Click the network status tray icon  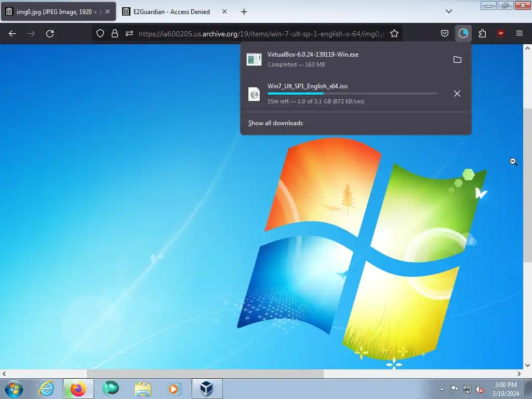[x=467, y=389]
